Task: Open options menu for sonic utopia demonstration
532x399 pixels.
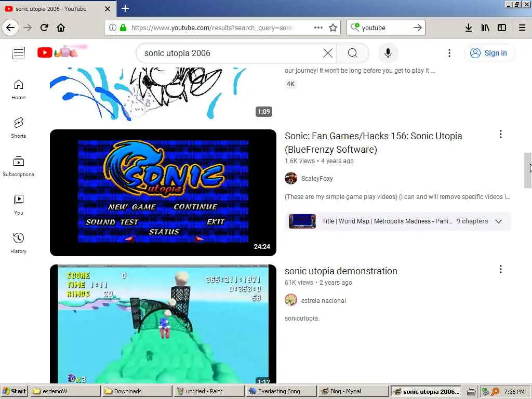Action: click(500, 270)
